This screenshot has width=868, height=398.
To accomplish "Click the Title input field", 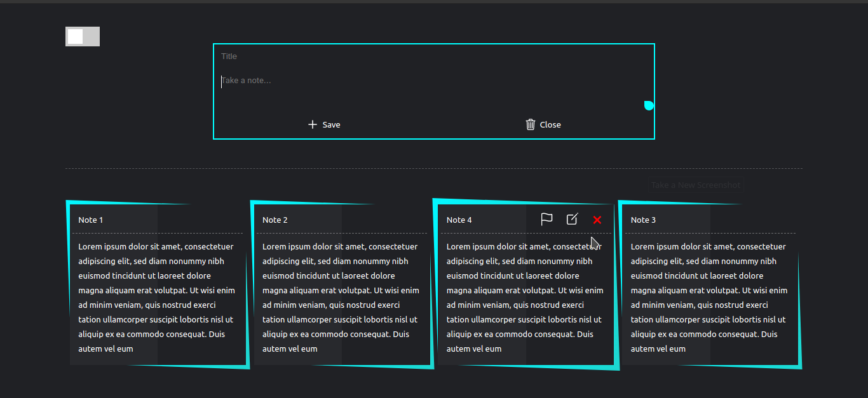I will (318, 56).
